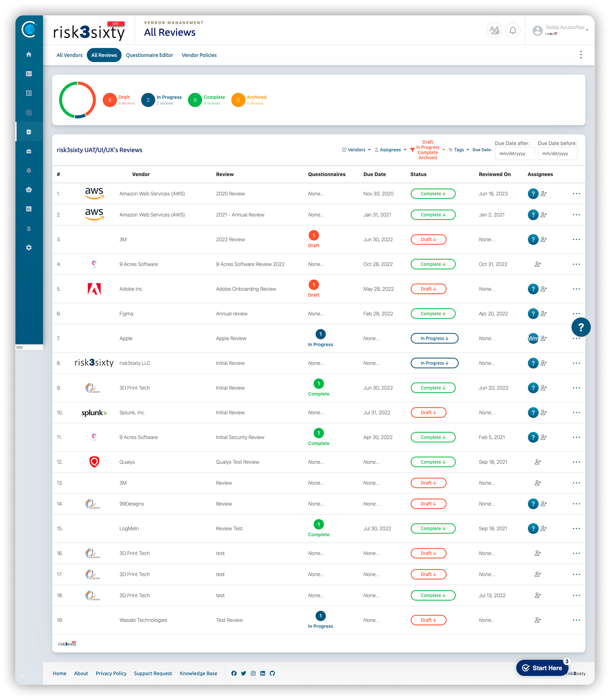This screenshot has width=610, height=700.
Task: Open the bar chart report sidebar icon
Action: pyautogui.click(x=29, y=209)
